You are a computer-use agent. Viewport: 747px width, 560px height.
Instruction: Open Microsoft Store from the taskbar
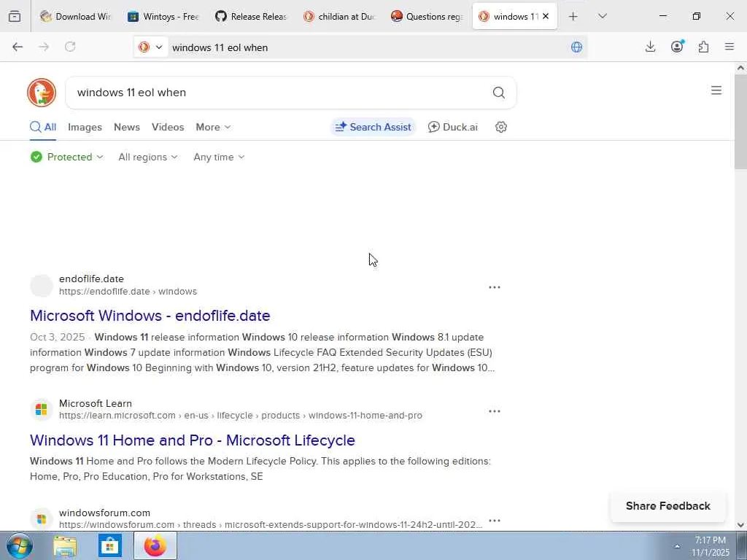click(110, 546)
